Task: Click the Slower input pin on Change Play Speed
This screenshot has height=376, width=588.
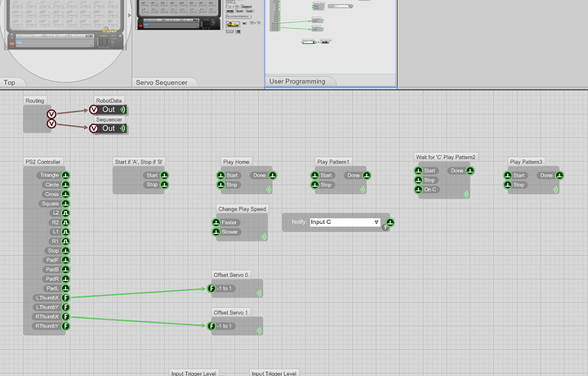Action: click(216, 231)
